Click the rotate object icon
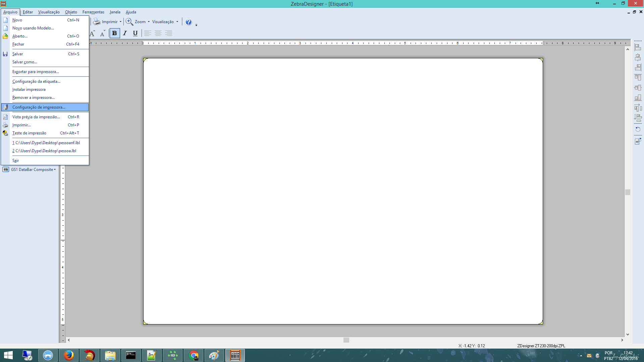Image resolution: width=644 pixels, height=362 pixels. click(638, 129)
